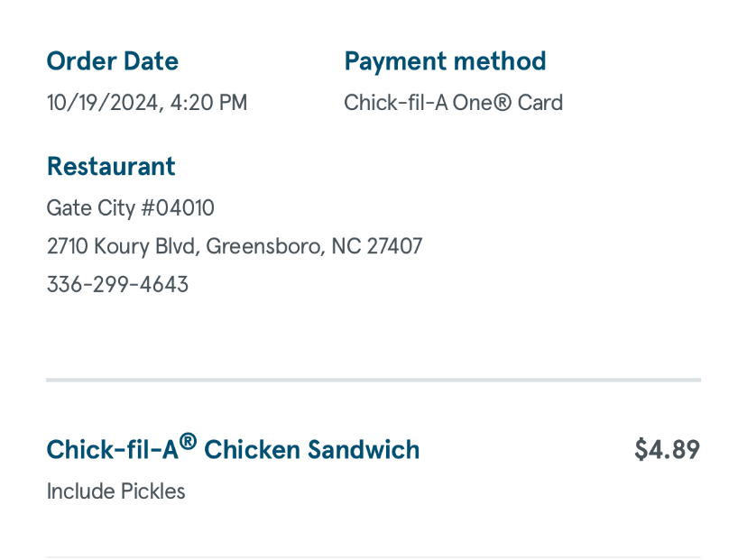Click the registered symbol in the sandwich title
The width and height of the screenshot is (747, 560).
[188, 442]
